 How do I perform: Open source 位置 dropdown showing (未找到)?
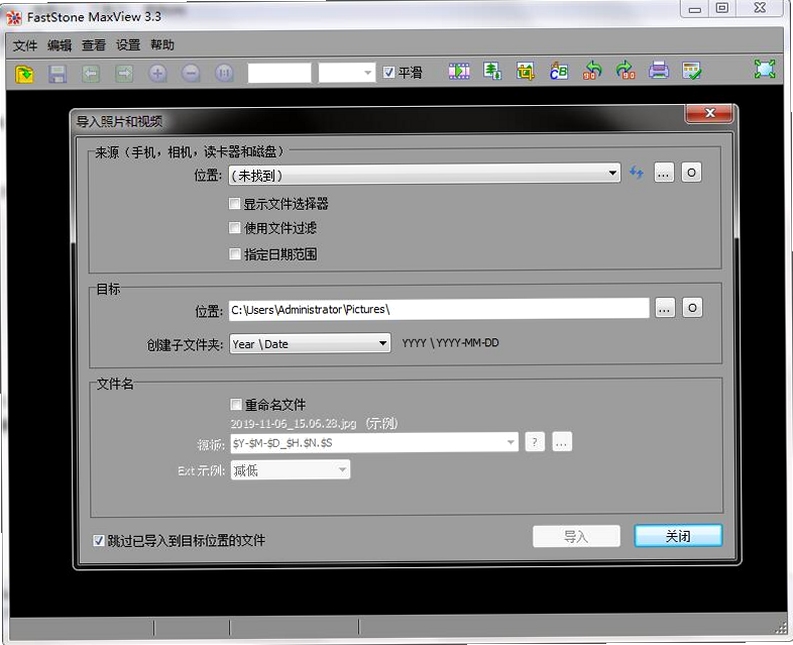(424, 174)
